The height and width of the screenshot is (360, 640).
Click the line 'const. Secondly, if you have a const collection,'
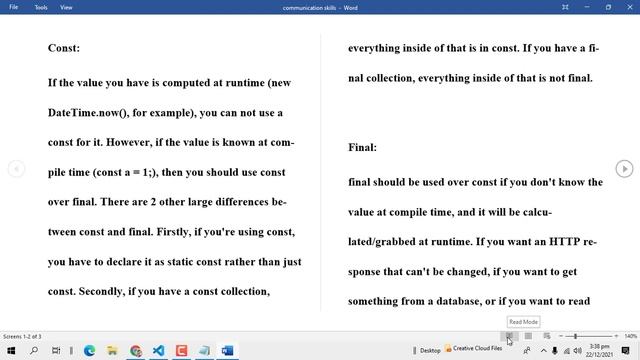[159, 291]
